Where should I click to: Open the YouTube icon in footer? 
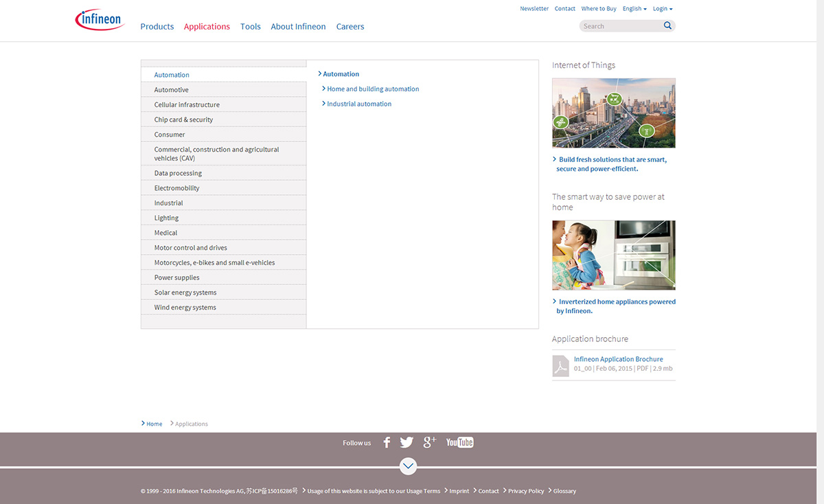(x=459, y=442)
